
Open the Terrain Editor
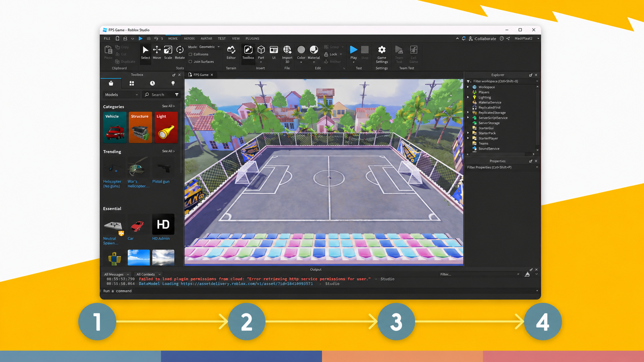pos(231,53)
